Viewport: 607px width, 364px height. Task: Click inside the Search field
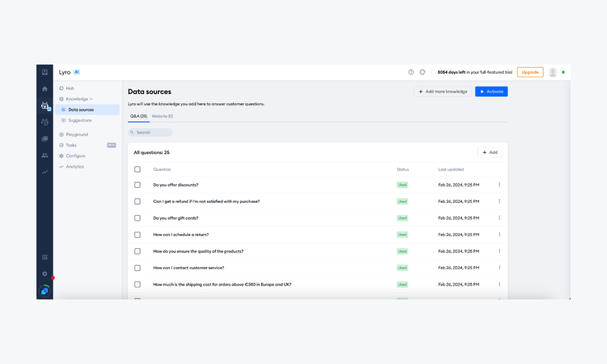150,132
